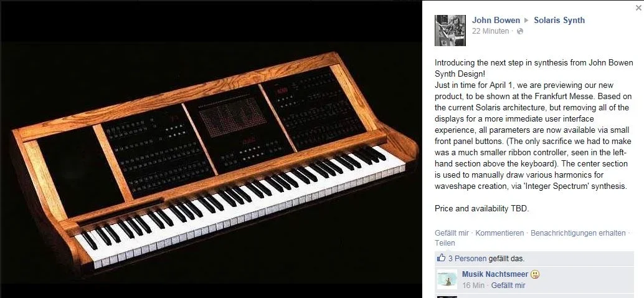Click Musik Nachtsmeer avatar thumbnail
The image size is (644, 298).
(x=447, y=279)
